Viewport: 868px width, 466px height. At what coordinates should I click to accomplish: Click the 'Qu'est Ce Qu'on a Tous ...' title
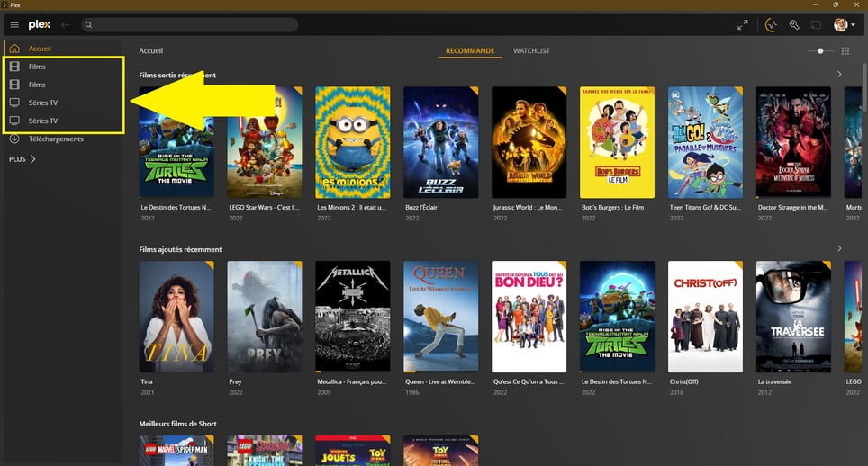pos(529,381)
